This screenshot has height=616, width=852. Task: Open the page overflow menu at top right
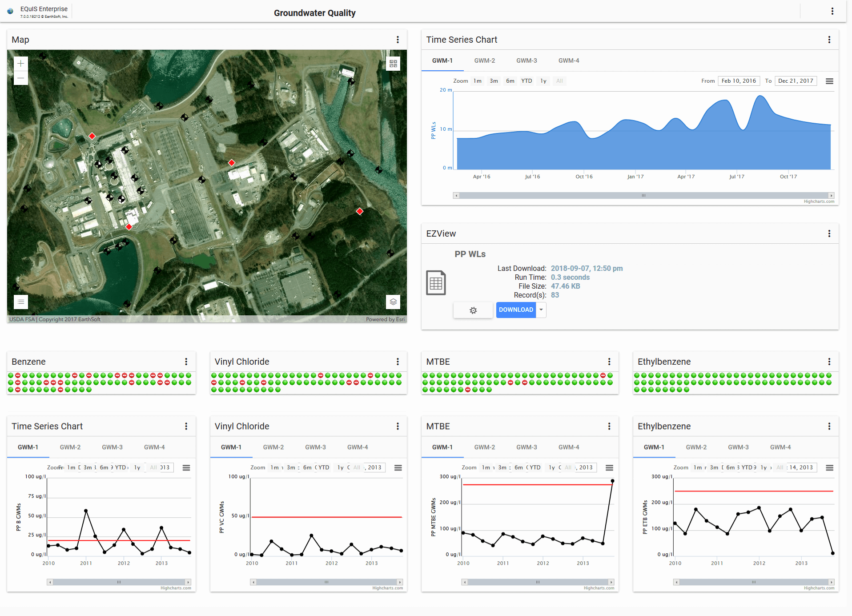click(833, 11)
